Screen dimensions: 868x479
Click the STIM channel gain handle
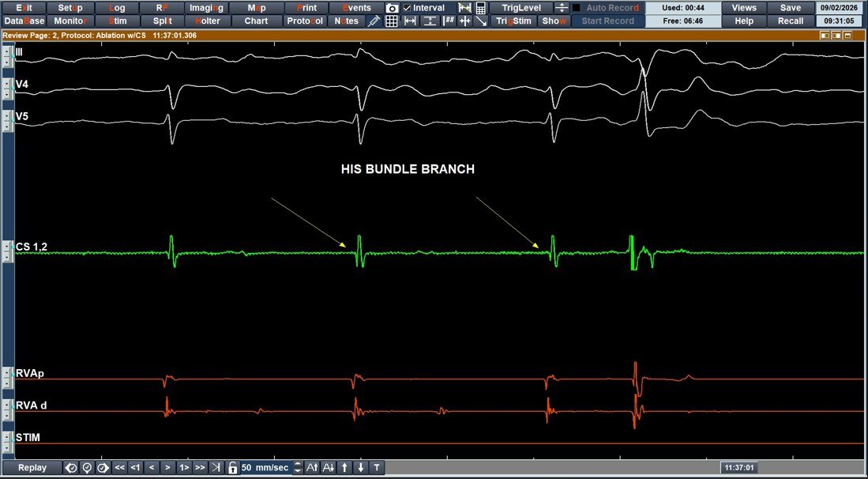6,443
